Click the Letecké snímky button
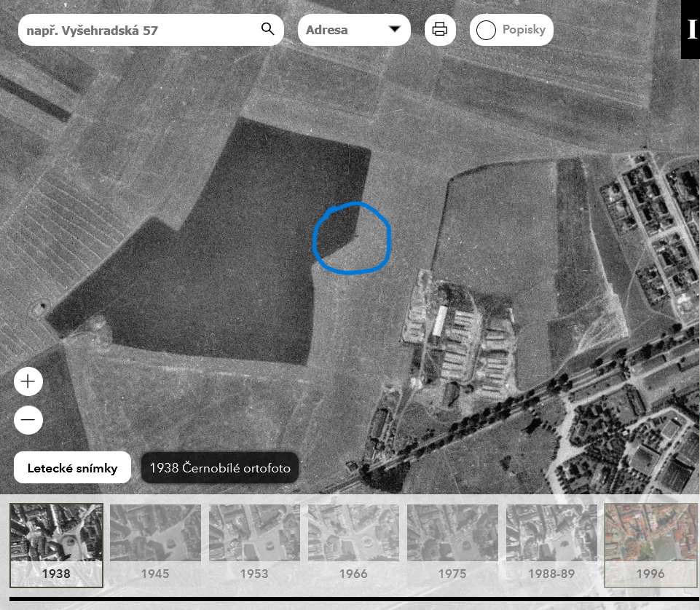700x610 pixels. [x=72, y=467]
